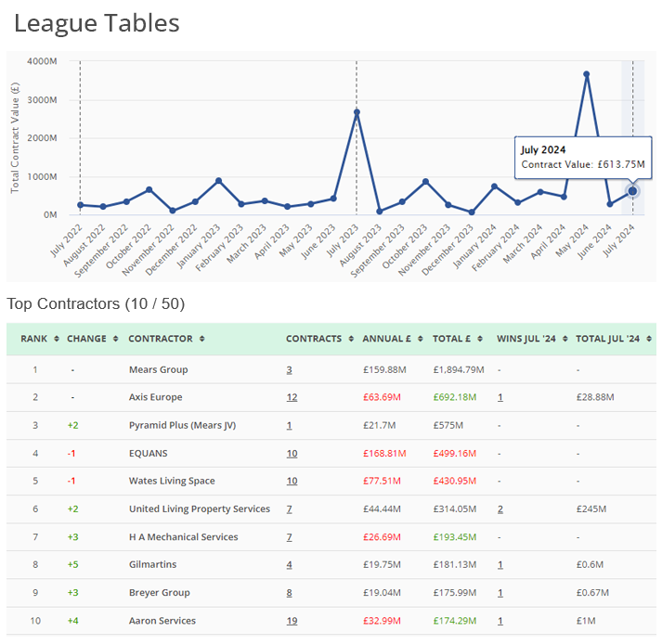Screen dimensions: 662x644
Task: Sort by Total Jul '24 sort arrows
Action: click(649, 339)
